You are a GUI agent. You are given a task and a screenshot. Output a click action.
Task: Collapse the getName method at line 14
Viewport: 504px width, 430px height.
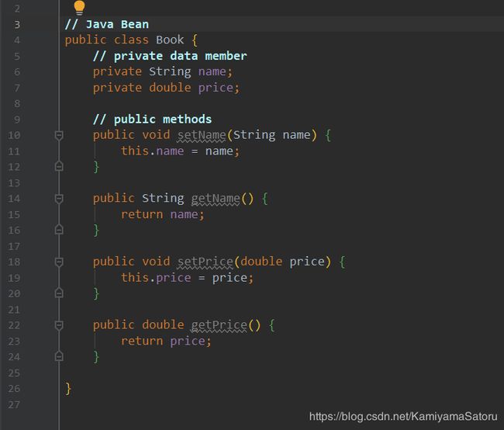click(x=58, y=199)
